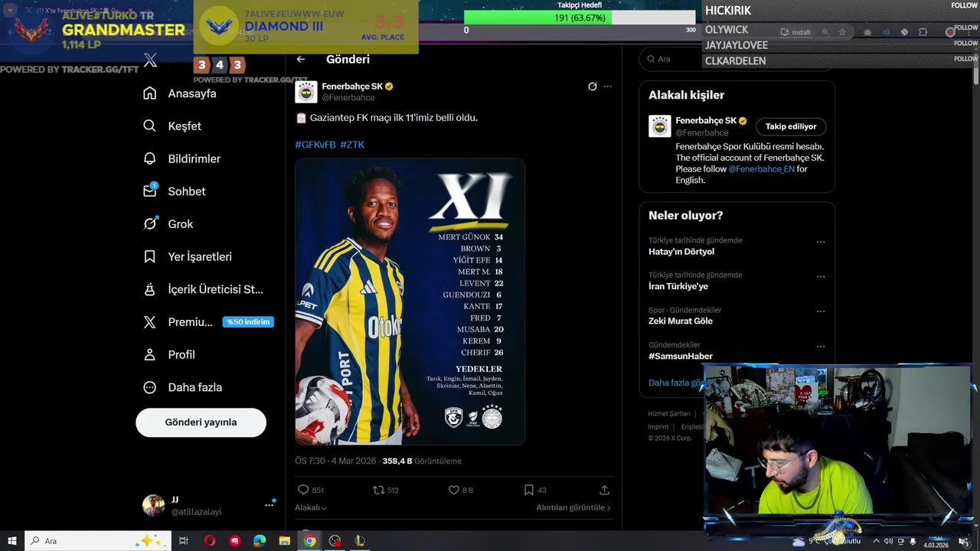The width and height of the screenshot is (980, 551).
Task: Open Grok in the sidebar
Action: click(168, 224)
